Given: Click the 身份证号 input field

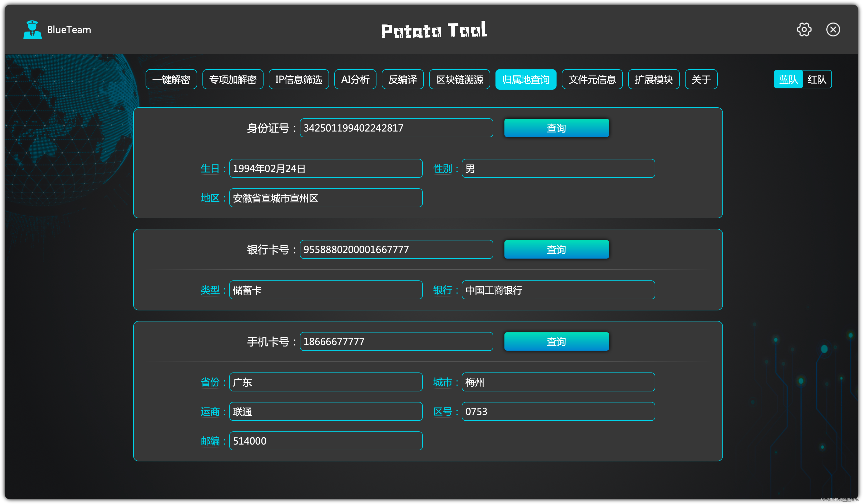Looking at the screenshot, I should (396, 128).
